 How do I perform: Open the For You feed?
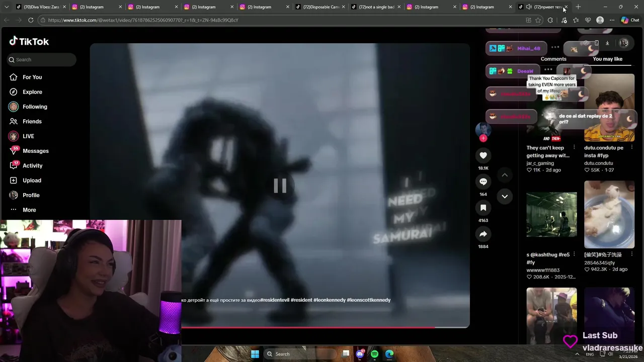pyautogui.click(x=32, y=77)
